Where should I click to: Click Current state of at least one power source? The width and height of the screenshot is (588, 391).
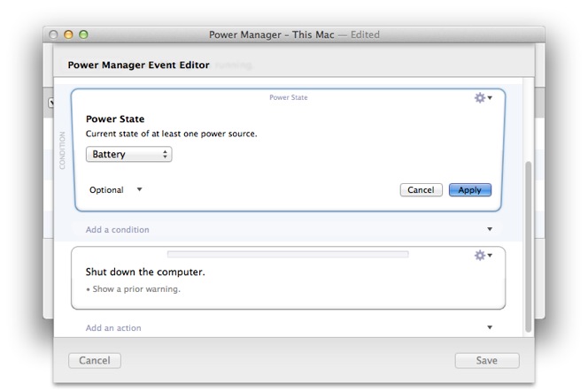pyautogui.click(x=172, y=134)
